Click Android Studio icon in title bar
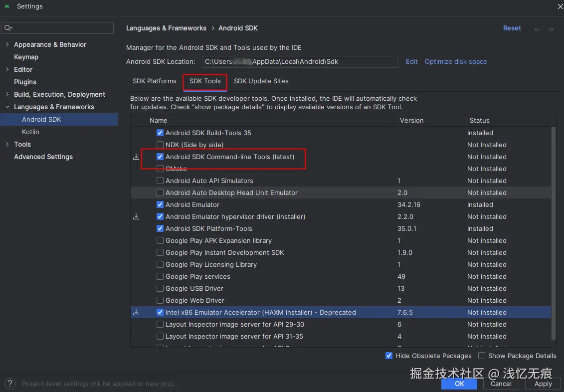Viewport: 564px width, 392px height. click(7, 6)
